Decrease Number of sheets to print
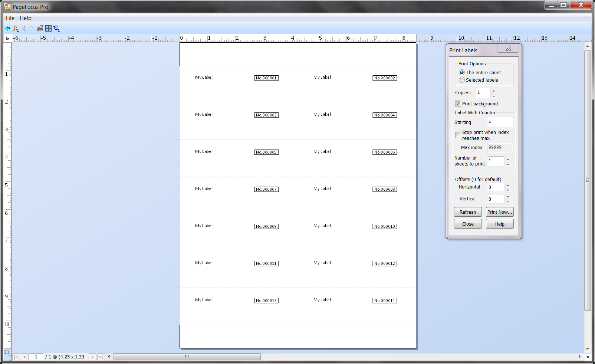Viewport: 595px width, 364px height. tap(508, 164)
